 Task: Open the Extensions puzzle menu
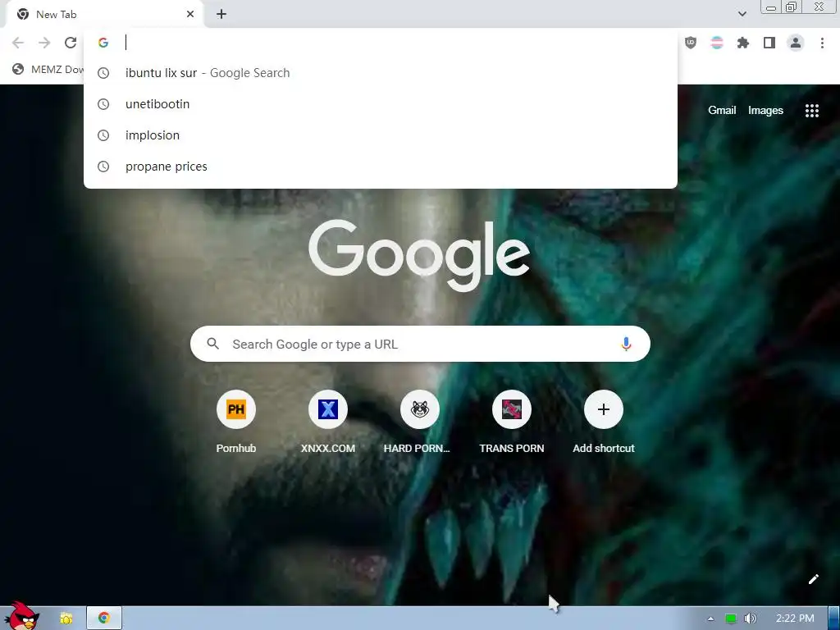[743, 43]
